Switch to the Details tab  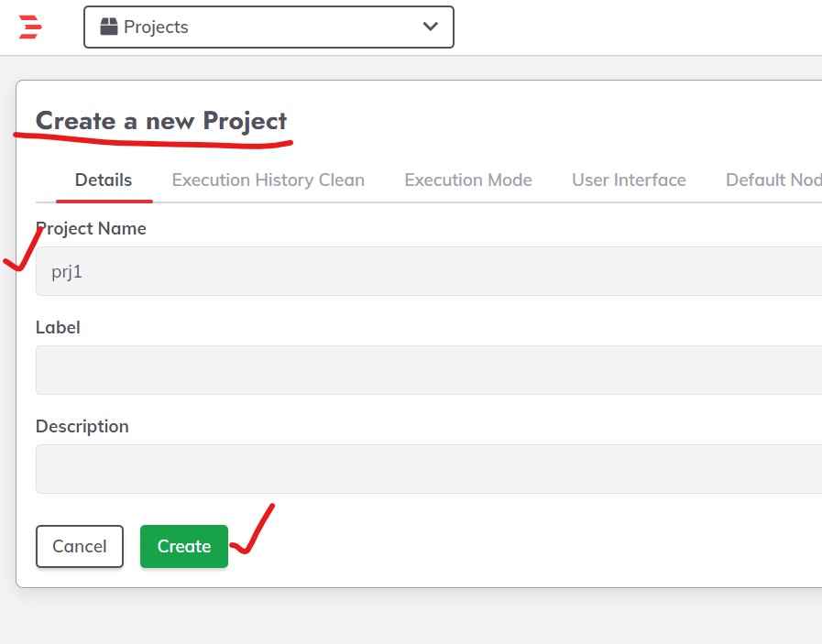(x=104, y=180)
